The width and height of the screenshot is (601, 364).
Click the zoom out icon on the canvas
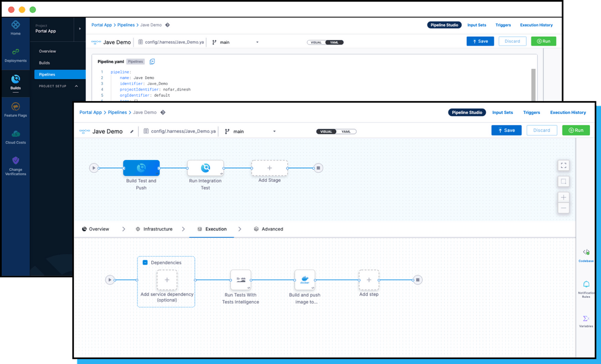click(x=563, y=207)
